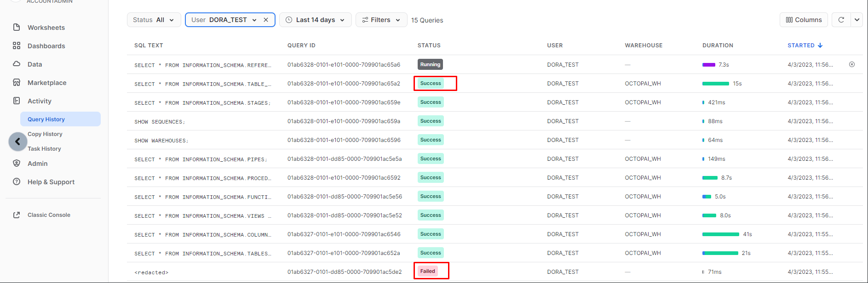Clear the DORA_TEST user filter

[266, 20]
